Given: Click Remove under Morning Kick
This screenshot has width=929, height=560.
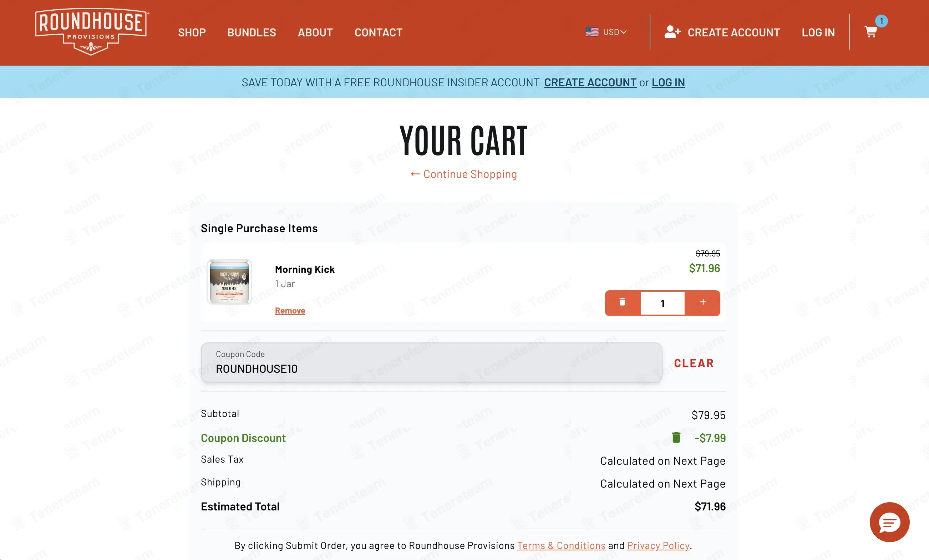Looking at the screenshot, I should [290, 311].
